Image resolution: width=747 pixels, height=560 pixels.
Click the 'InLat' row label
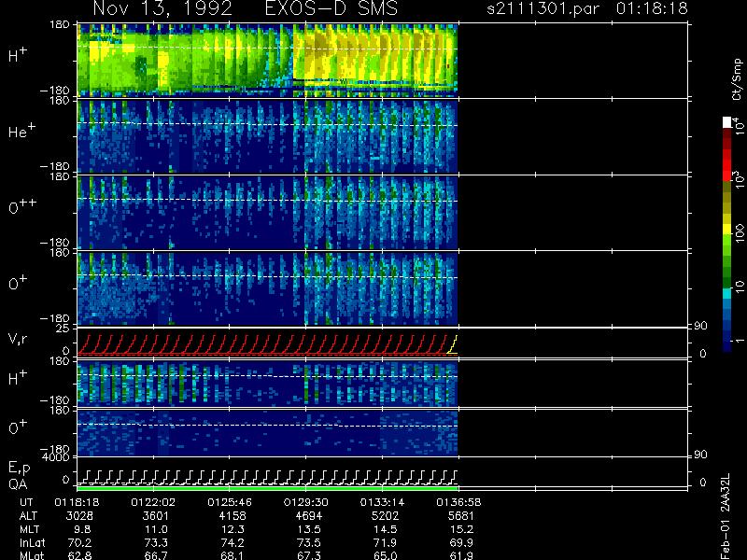pos(32,542)
